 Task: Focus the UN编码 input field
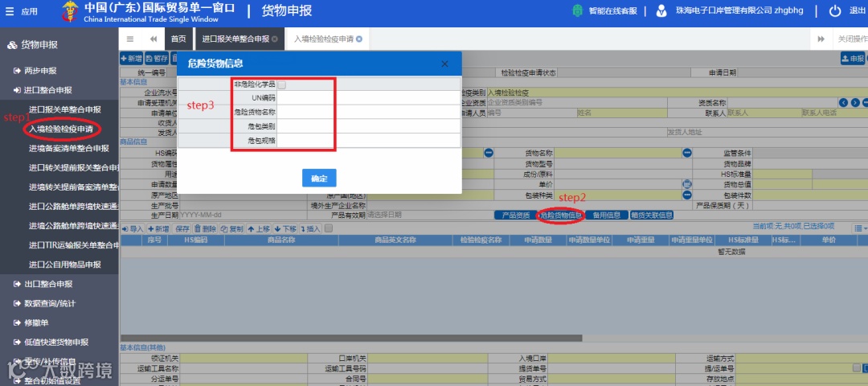coord(369,98)
